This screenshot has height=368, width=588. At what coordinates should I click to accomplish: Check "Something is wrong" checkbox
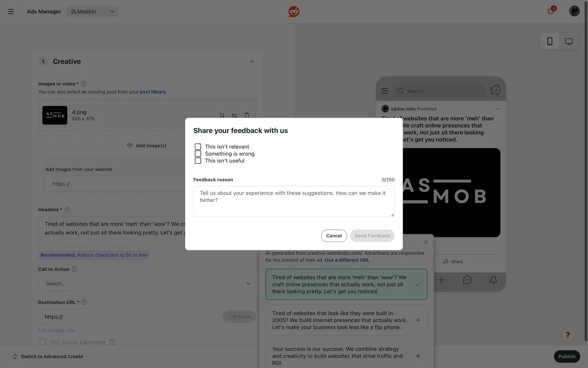(198, 154)
